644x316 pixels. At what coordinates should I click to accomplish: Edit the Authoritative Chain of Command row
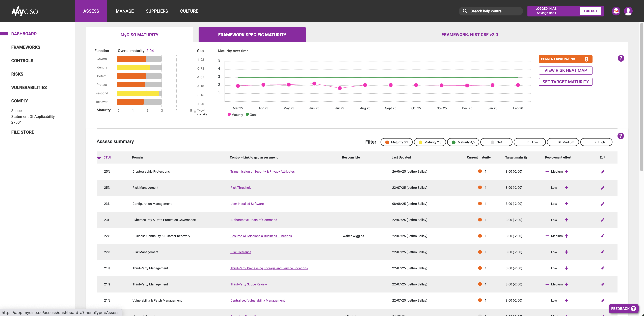click(603, 220)
